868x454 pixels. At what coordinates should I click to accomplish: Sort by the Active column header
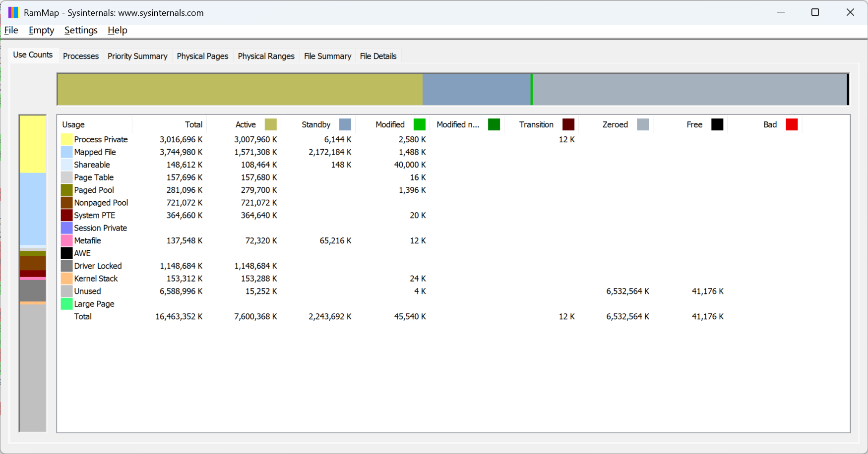[244, 124]
